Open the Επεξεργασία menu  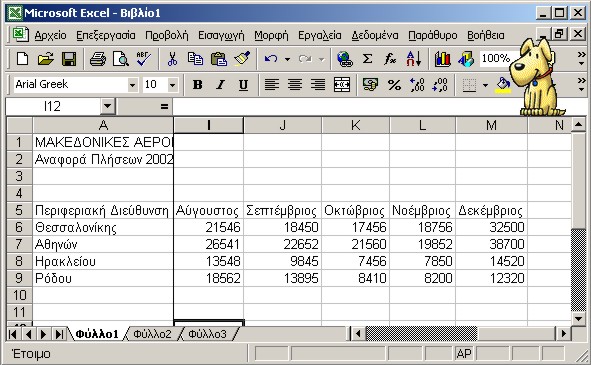(x=106, y=35)
